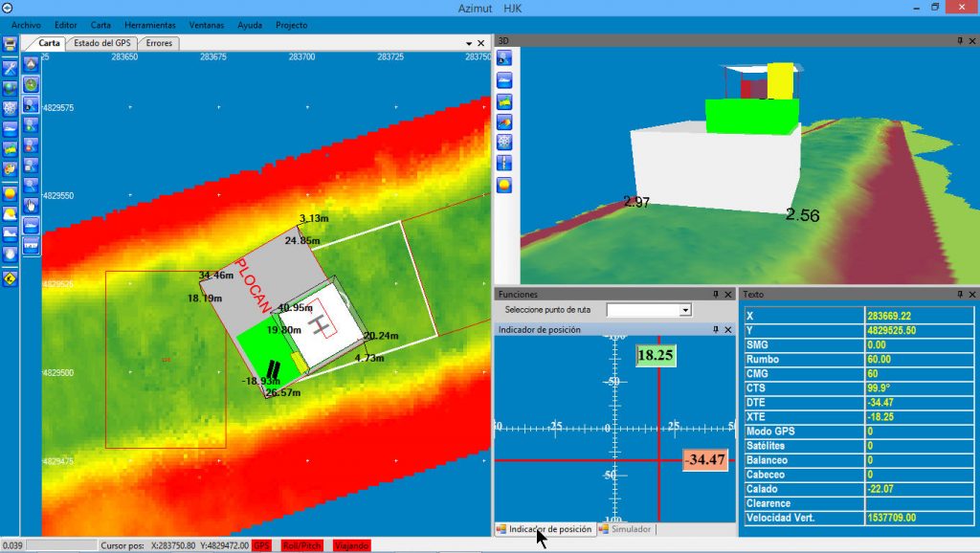Click the yellow diamond warning sign icon
Viewport: 980px width, 553px height.
(10, 278)
